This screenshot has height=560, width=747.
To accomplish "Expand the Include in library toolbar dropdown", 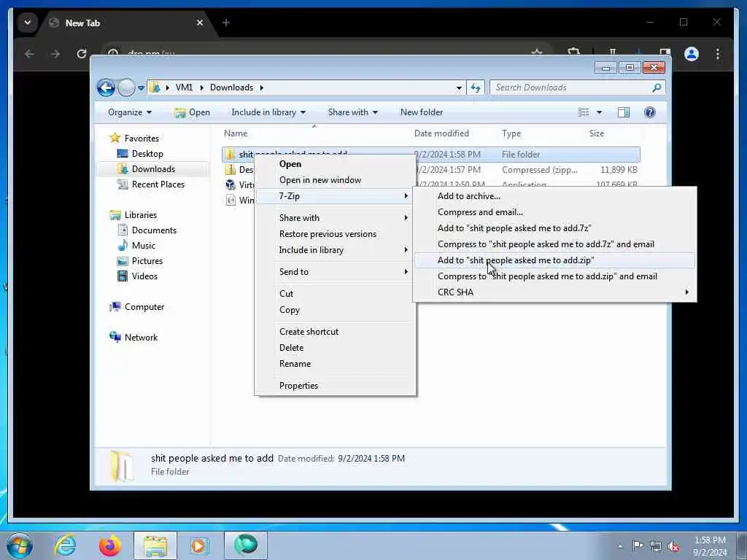I will (x=268, y=112).
